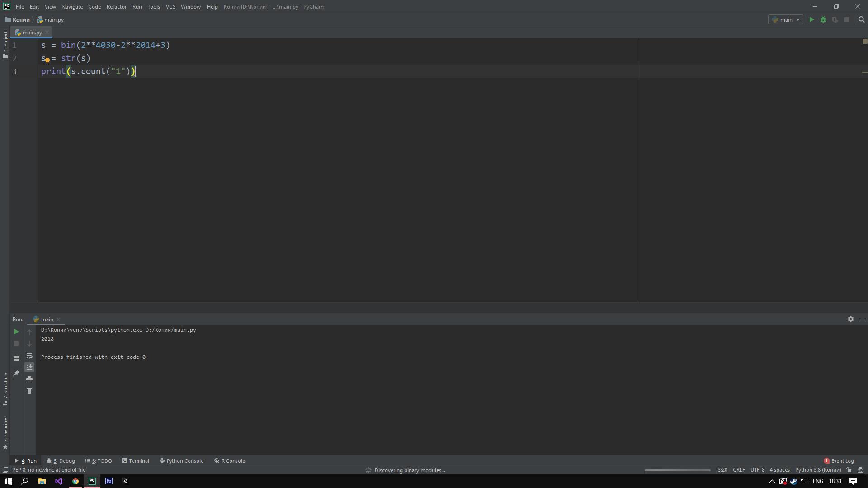868x488 pixels.
Task: Open Python Console tool window
Action: point(181,461)
